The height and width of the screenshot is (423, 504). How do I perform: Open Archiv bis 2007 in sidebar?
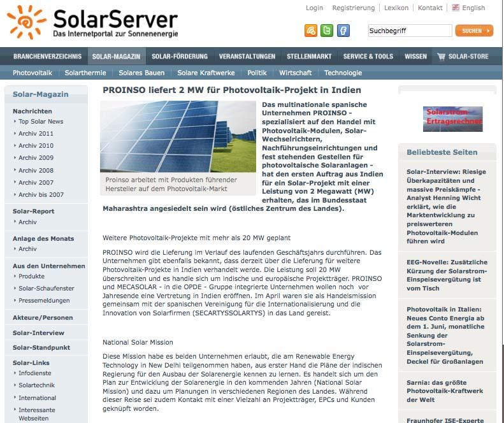(41, 195)
